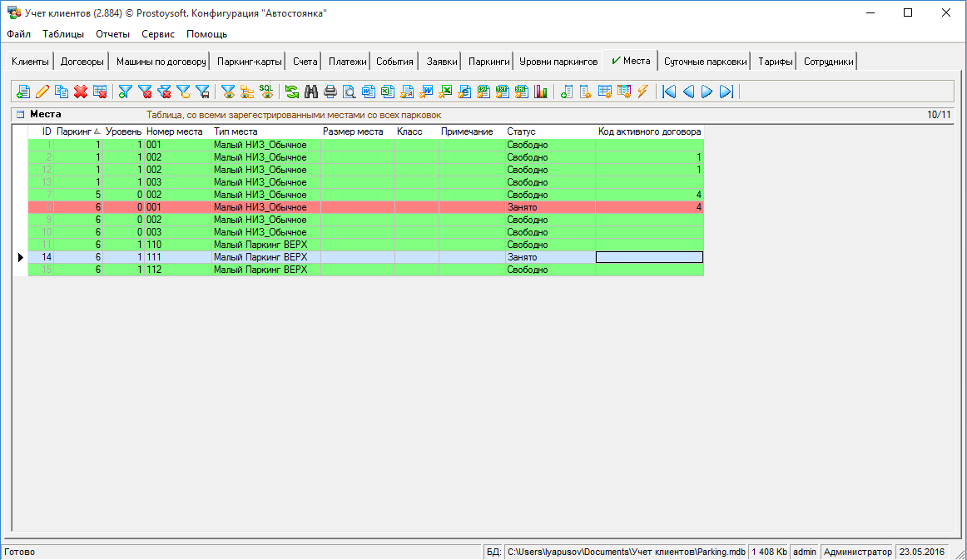Click the printer icon in toolbar
The width and height of the screenshot is (967, 560).
(x=330, y=92)
